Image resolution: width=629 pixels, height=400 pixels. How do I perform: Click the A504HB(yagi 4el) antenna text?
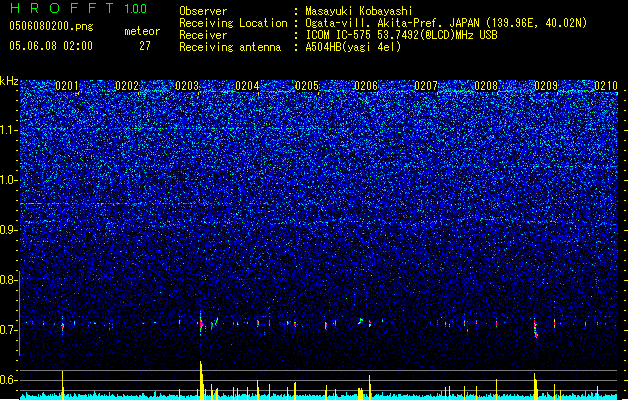[x=353, y=47]
